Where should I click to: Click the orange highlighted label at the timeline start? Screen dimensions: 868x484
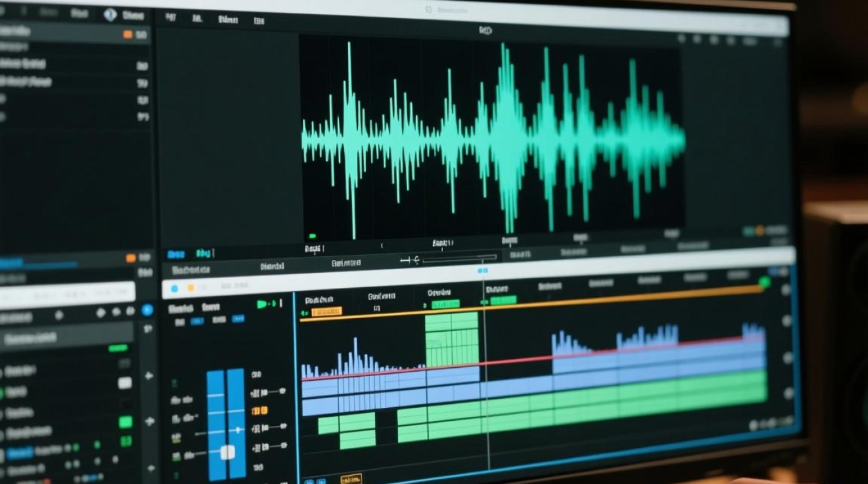327,312
